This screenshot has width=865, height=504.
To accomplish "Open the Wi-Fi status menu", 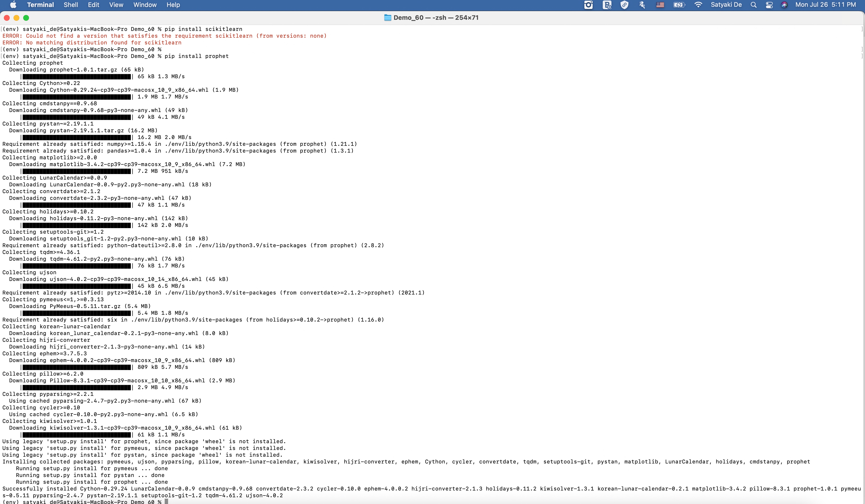I will pyautogui.click(x=698, y=5).
